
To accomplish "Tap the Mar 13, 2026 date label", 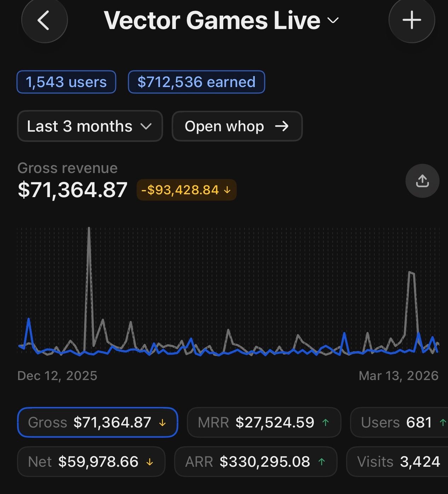I will point(398,375).
